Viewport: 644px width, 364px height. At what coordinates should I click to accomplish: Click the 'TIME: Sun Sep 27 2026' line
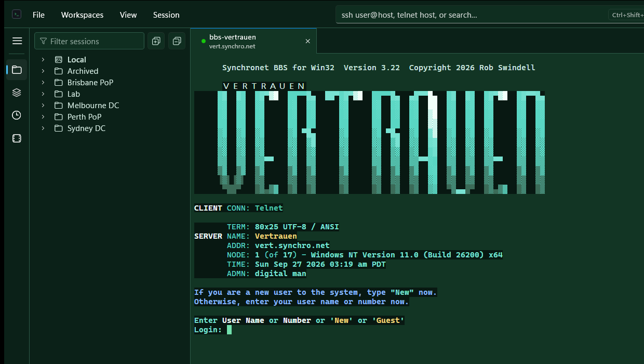pyautogui.click(x=306, y=264)
